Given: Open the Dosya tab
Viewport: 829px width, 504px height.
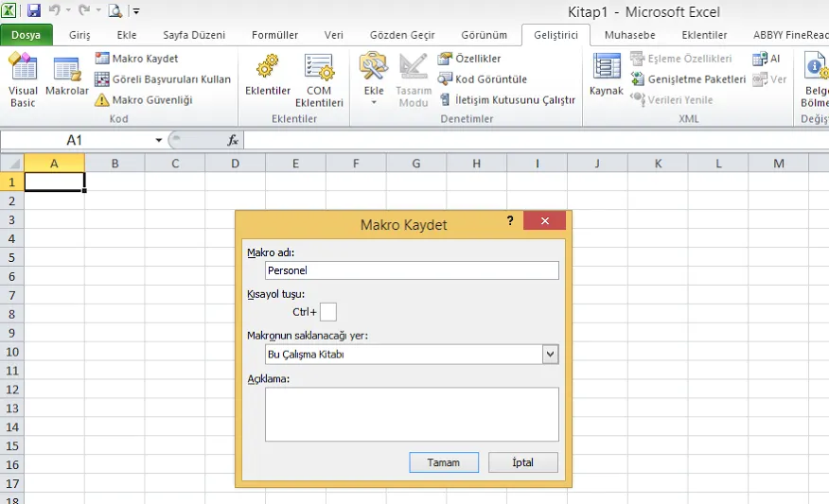Looking at the screenshot, I should coord(26,35).
